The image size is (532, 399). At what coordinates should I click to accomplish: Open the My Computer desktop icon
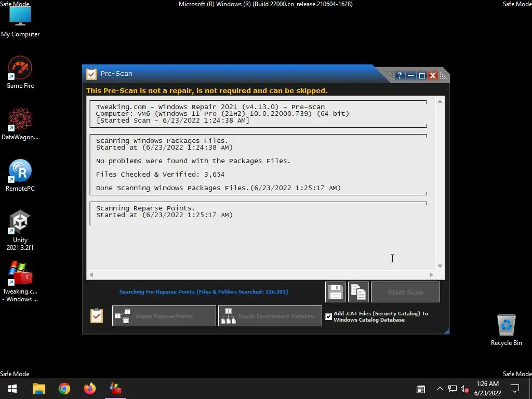click(20, 22)
